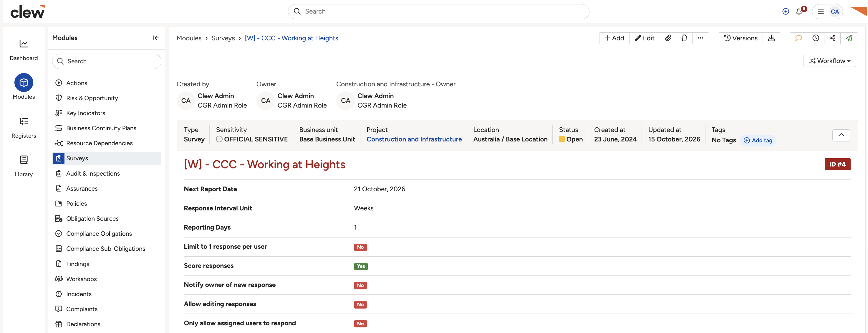Click the CA user avatar menu
This screenshot has width=868, height=333.
pos(835,11)
